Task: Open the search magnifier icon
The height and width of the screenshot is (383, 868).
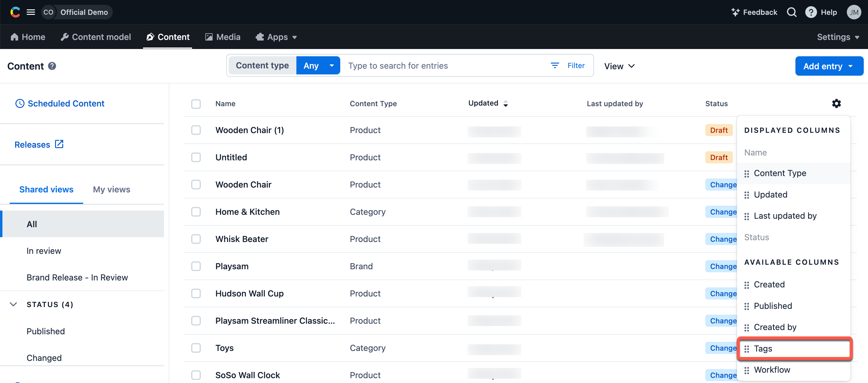Action: (x=791, y=12)
